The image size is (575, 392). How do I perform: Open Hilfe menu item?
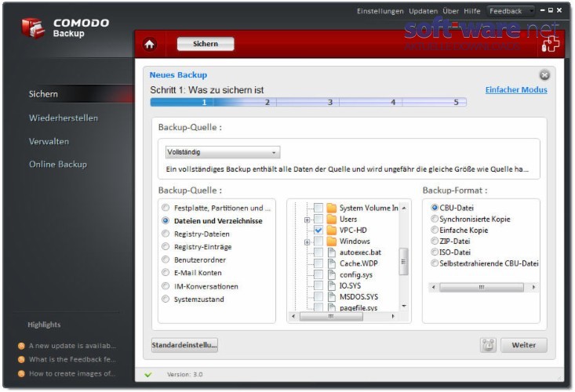coord(472,11)
